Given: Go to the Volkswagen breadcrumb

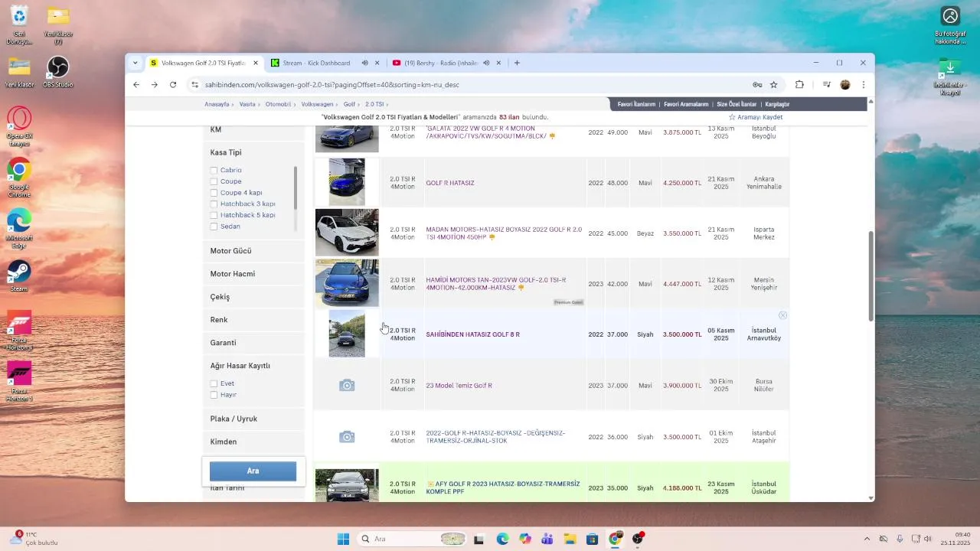Looking at the screenshot, I should [317, 104].
